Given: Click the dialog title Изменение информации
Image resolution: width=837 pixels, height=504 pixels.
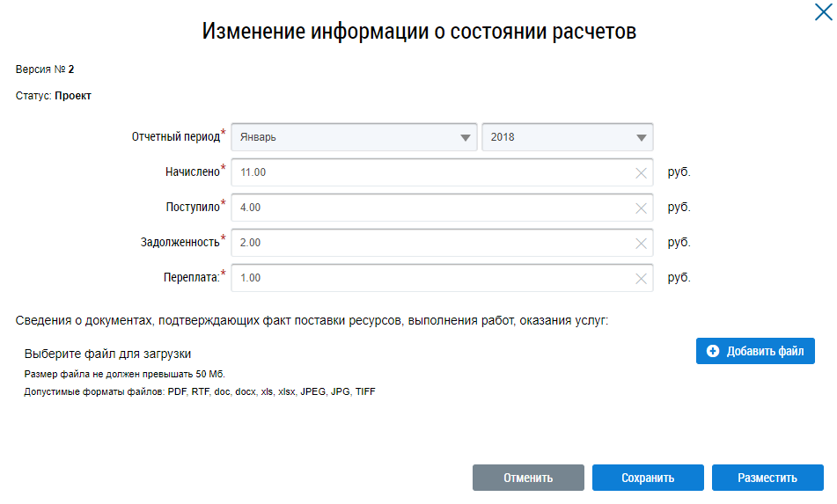Looking at the screenshot, I should pyautogui.click(x=419, y=32).
